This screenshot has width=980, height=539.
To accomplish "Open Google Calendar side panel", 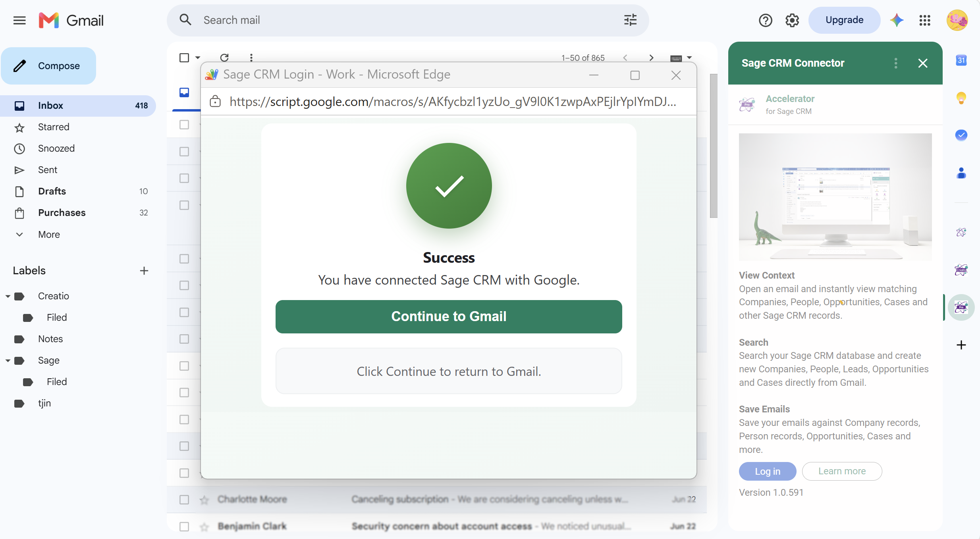I will (961, 60).
